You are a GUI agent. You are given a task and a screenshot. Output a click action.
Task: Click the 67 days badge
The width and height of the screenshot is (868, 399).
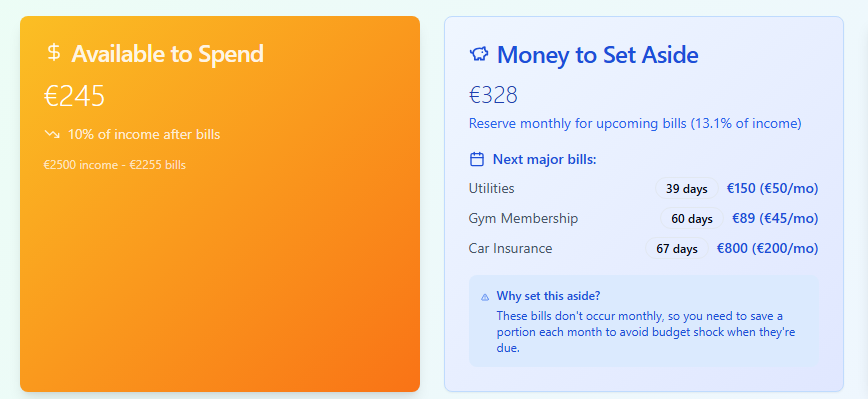coord(677,248)
